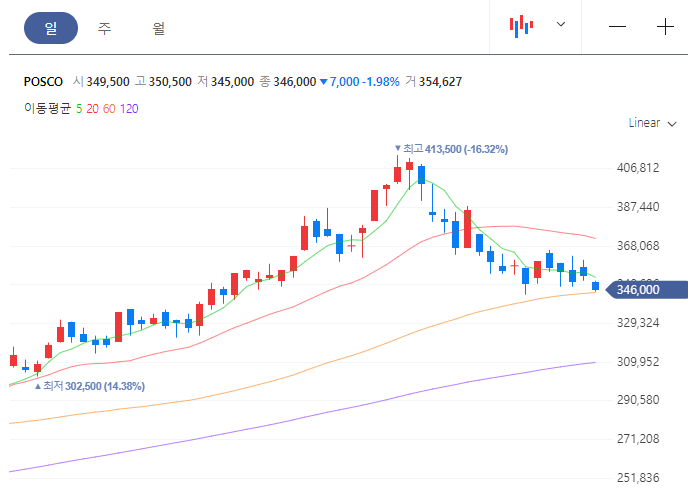Toggle the 5-day moving average
The width and height of the screenshot is (688, 496).
[79, 108]
